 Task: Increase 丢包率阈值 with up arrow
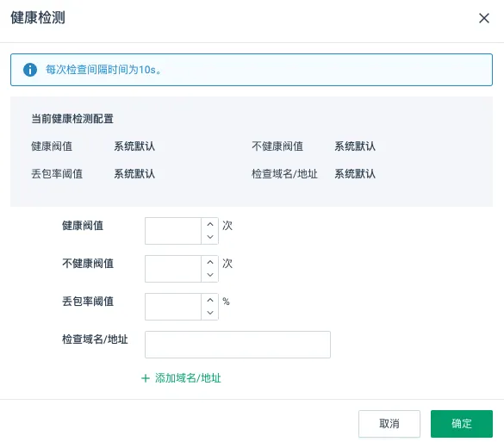pos(210,300)
